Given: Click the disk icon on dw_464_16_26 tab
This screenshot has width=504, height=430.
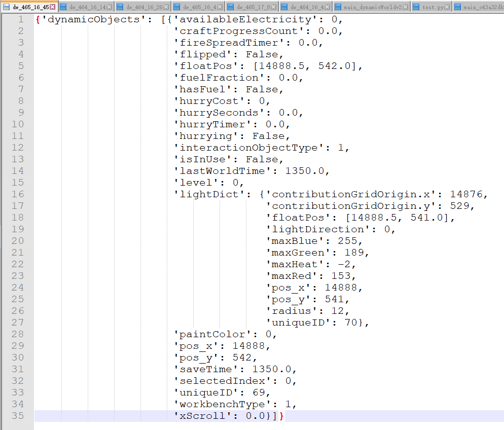Looking at the screenshot, I should (x=120, y=7).
